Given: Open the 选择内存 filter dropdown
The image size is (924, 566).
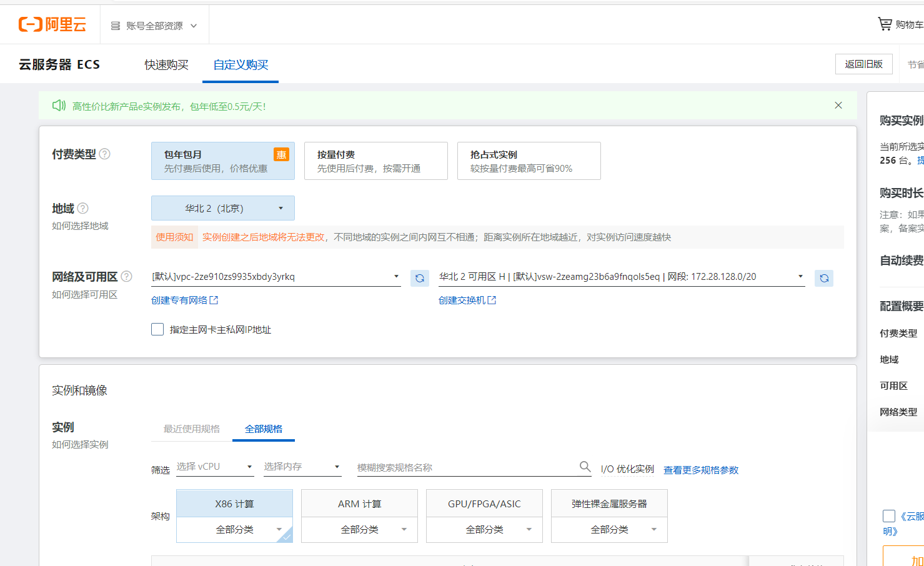Looking at the screenshot, I should click(302, 467).
